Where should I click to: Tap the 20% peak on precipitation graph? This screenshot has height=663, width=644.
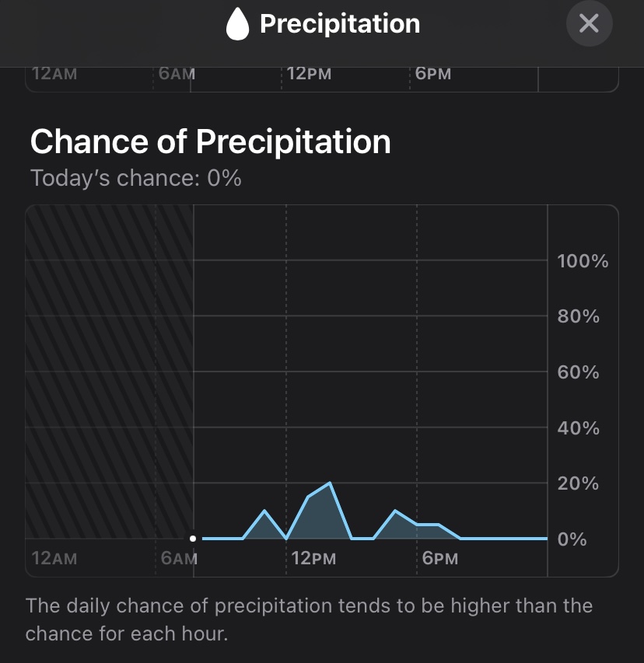point(329,483)
